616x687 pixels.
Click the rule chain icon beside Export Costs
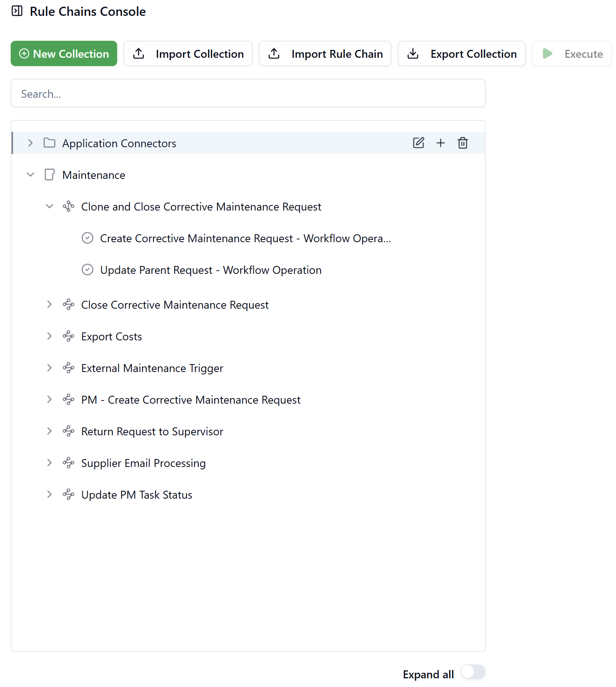point(68,336)
